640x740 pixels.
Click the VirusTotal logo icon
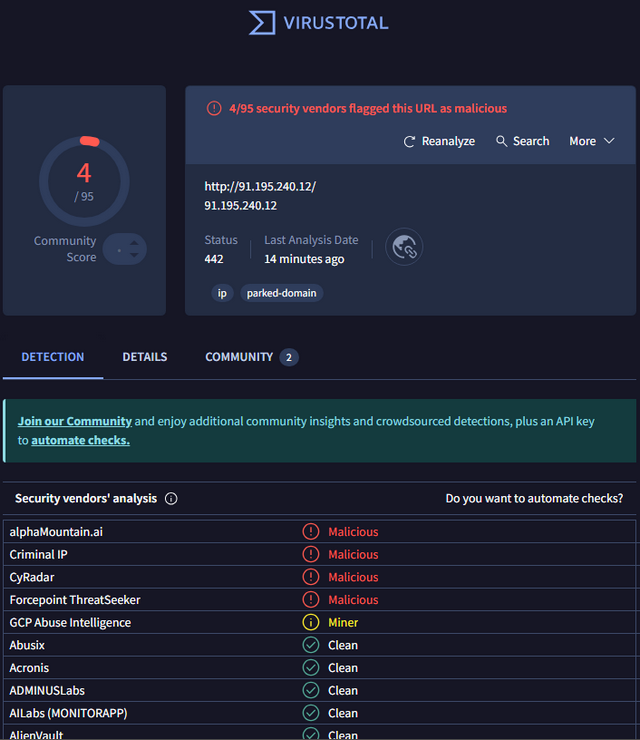click(262, 23)
